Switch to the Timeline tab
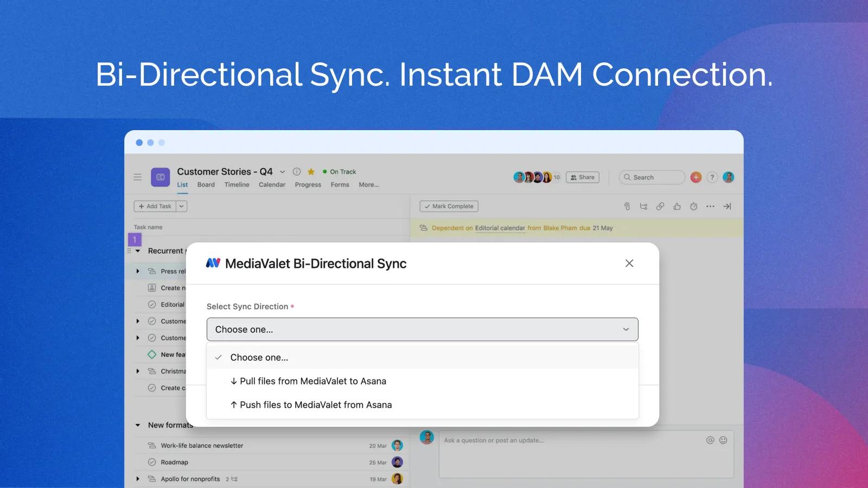Viewport: 868px width, 488px height. click(x=237, y=184)
